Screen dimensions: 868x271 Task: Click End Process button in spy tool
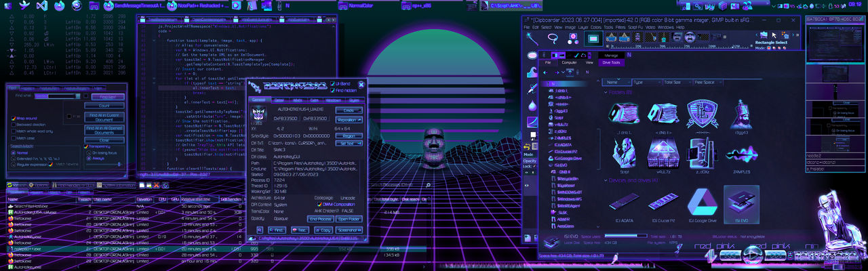[x=319, y=220]
